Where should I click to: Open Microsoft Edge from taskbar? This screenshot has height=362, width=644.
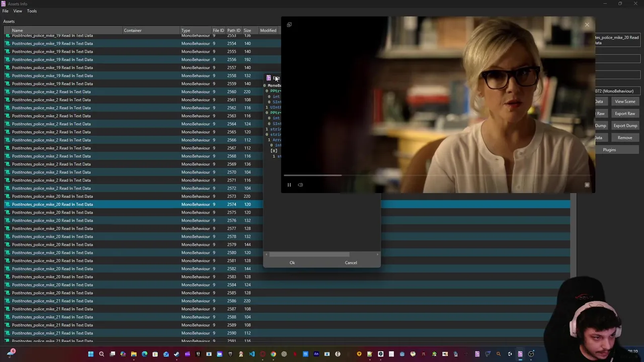(144, 354)
